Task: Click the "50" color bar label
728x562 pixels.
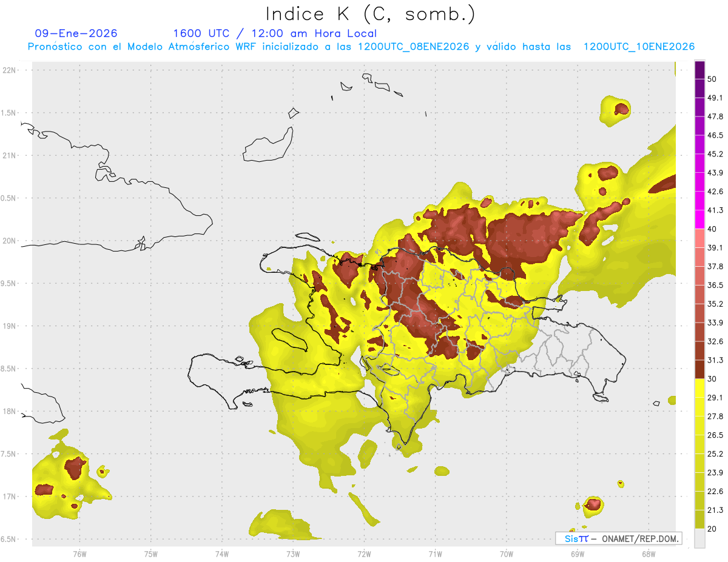Action: (x=712, y=79)
